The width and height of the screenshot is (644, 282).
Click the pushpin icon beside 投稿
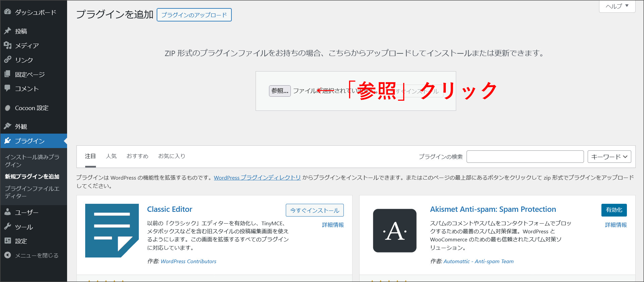click(x=7, y=31)
